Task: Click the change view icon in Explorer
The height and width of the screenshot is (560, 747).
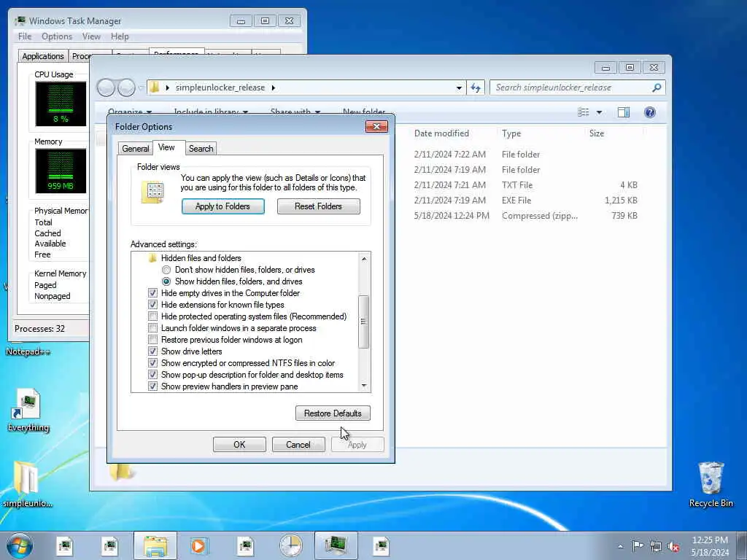Action: 583,112
